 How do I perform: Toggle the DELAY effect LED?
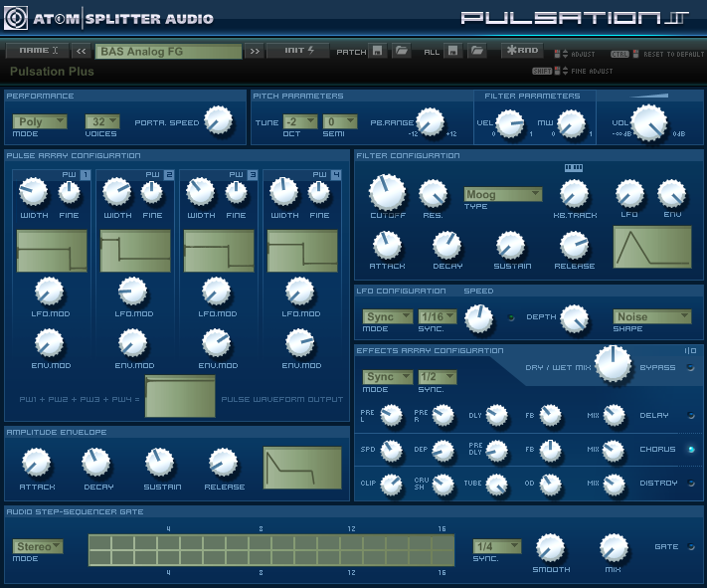(691, 415)
